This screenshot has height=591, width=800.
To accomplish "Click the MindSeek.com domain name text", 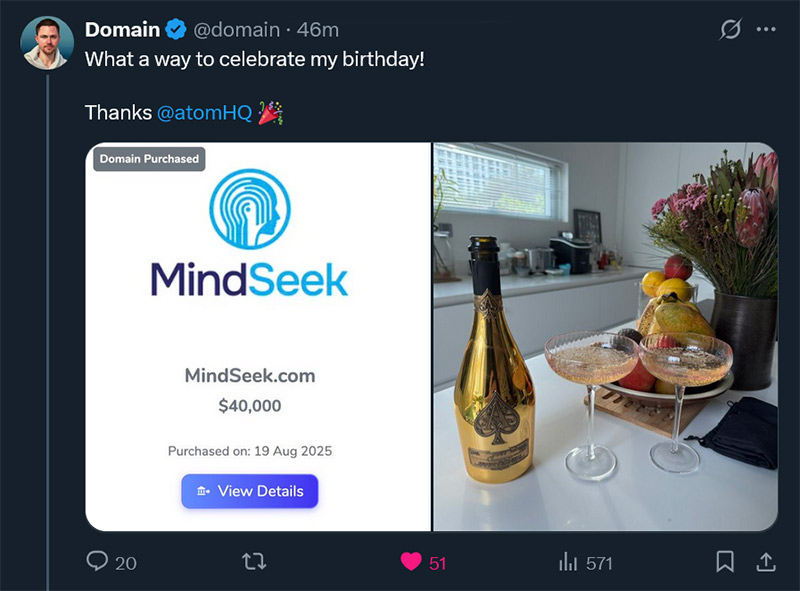I will pyautogui.click(x=249, y=376).
